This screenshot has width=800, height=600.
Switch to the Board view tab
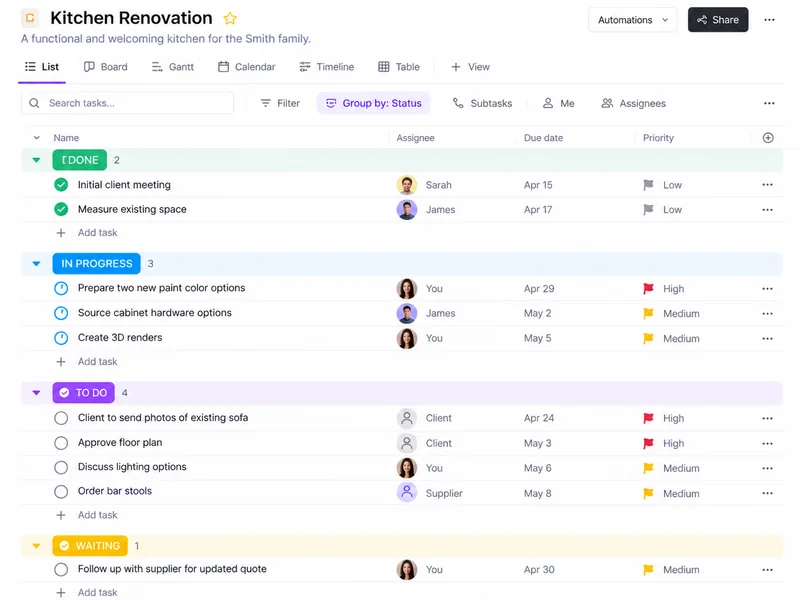point(106,67)
